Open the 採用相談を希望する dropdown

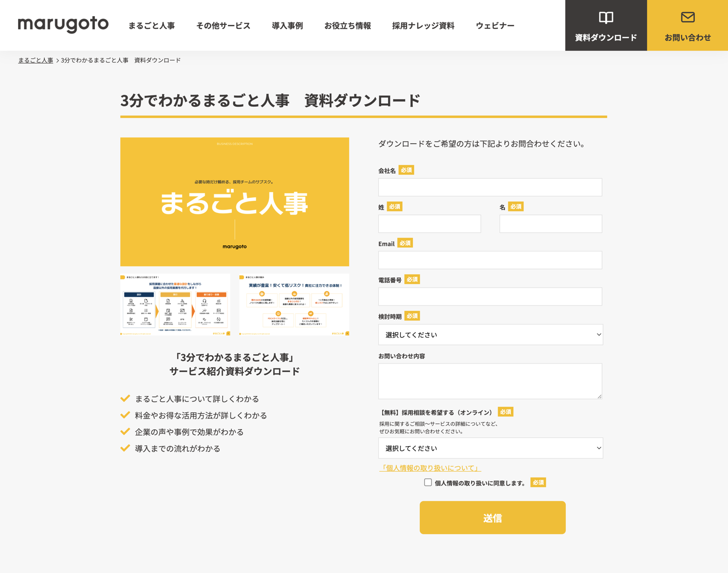[x=490, y=448]
